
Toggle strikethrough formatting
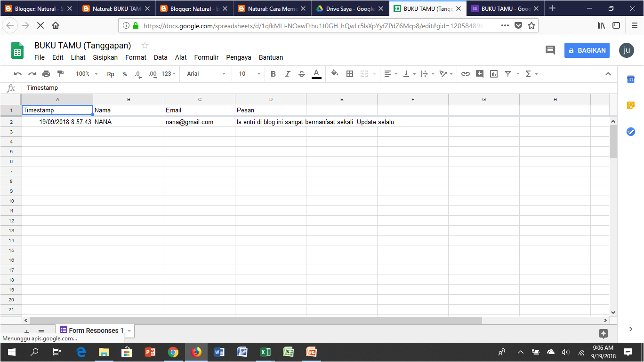pyautogui.click(x=301, y=74)
